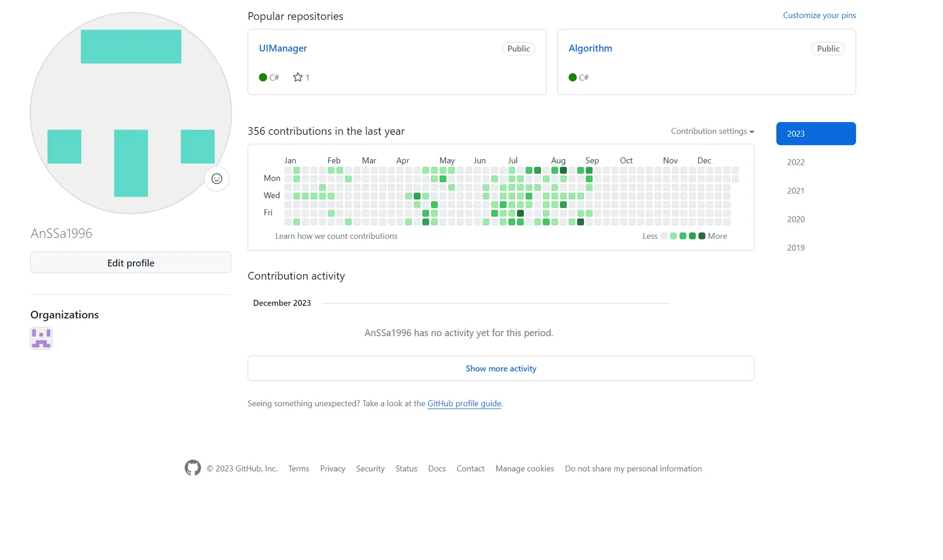Image resolution: width=943 pixels, height=560 pixels.
Task: Expand the Contribution settings dropdown
Action: click(712, 131)
